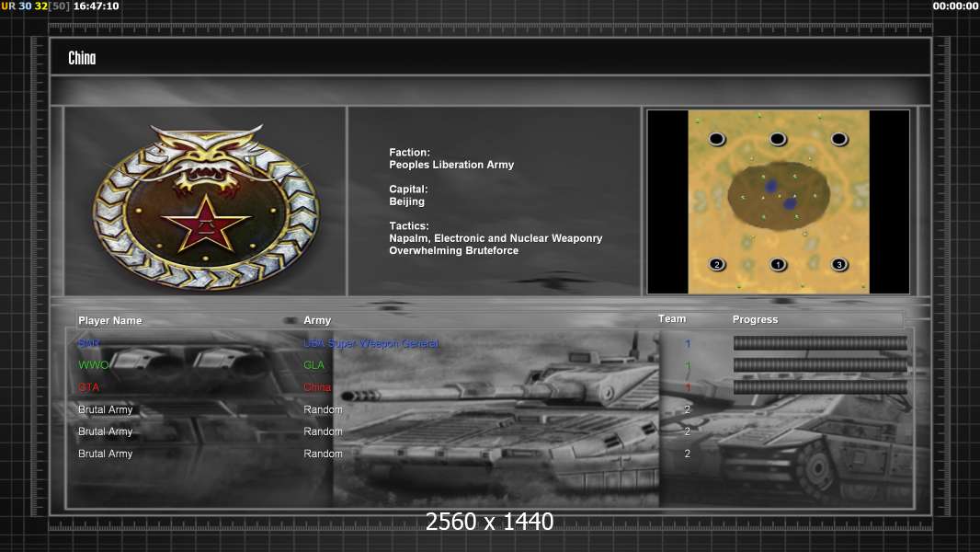Click the 00:00:00 timer at top right
Image resolution: width=980 pixels, height=552 pixels.
[955, 6]
